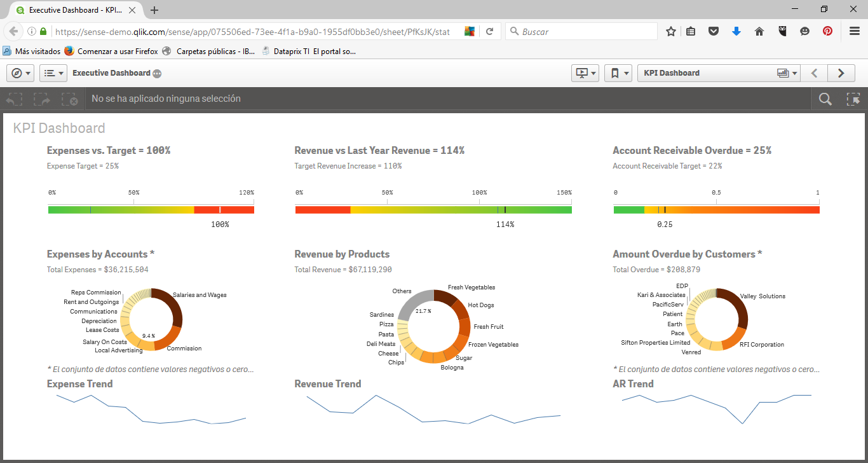This screenshot has height=463, width=868.
Task: Switch to the Executive Dashboard browser tab
Action: pyautogui.click(x=73, y=10)
